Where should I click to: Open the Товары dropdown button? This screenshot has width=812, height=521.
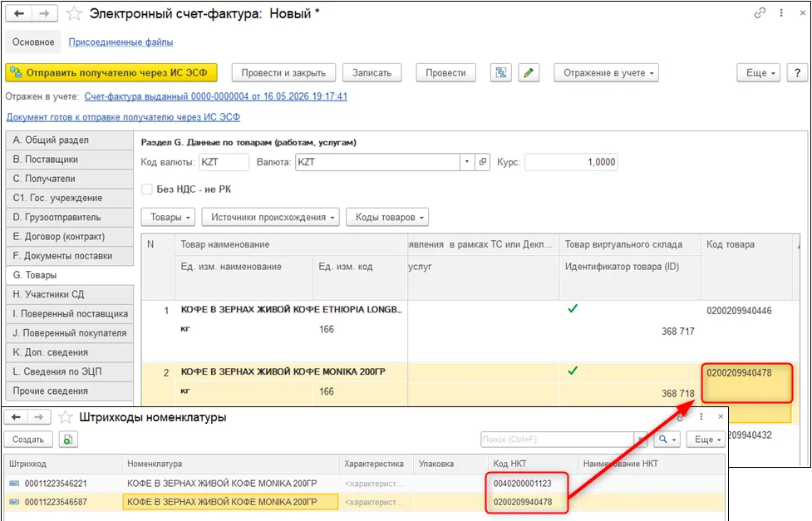coord(169,218)
